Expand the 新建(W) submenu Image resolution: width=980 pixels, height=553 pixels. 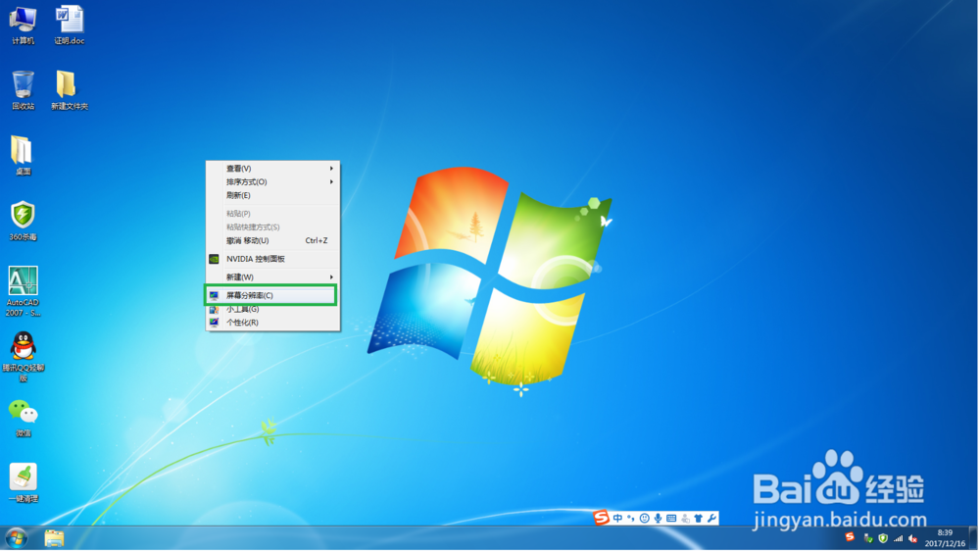273,277
